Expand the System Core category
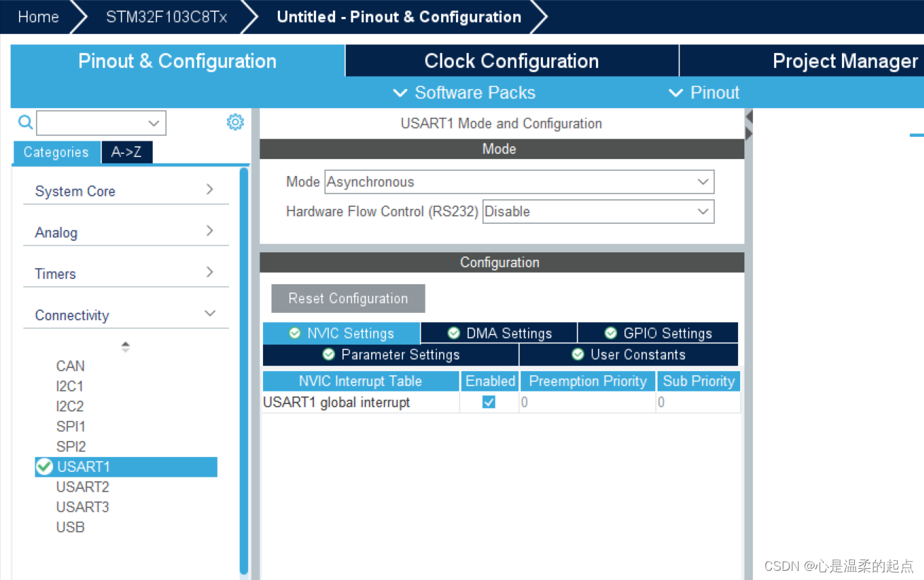924x580 pixels. pos(126,191)
